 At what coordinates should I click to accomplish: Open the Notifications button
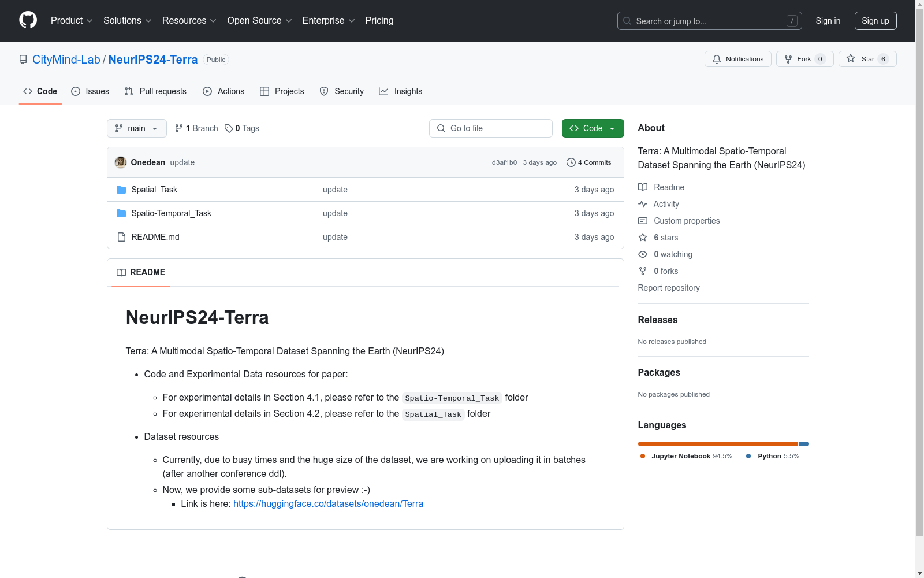tap(737, 59)
